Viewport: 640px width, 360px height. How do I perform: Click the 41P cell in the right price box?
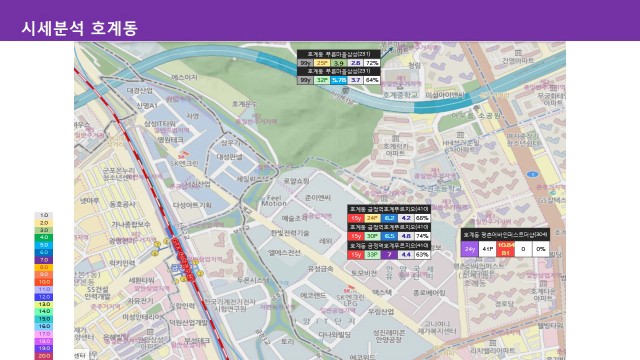point(487,249)
